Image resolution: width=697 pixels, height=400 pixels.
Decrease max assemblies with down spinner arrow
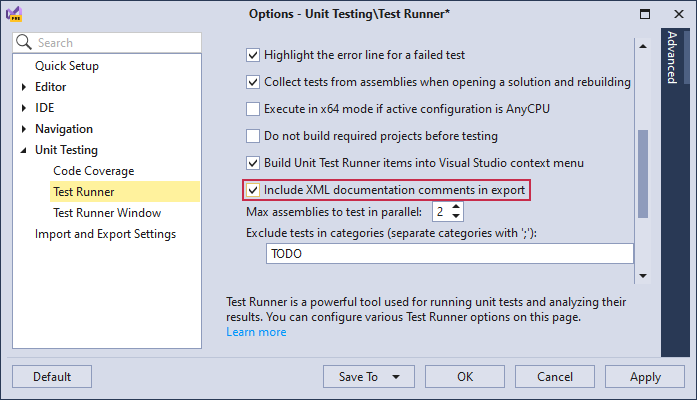[x=456, y=216]
